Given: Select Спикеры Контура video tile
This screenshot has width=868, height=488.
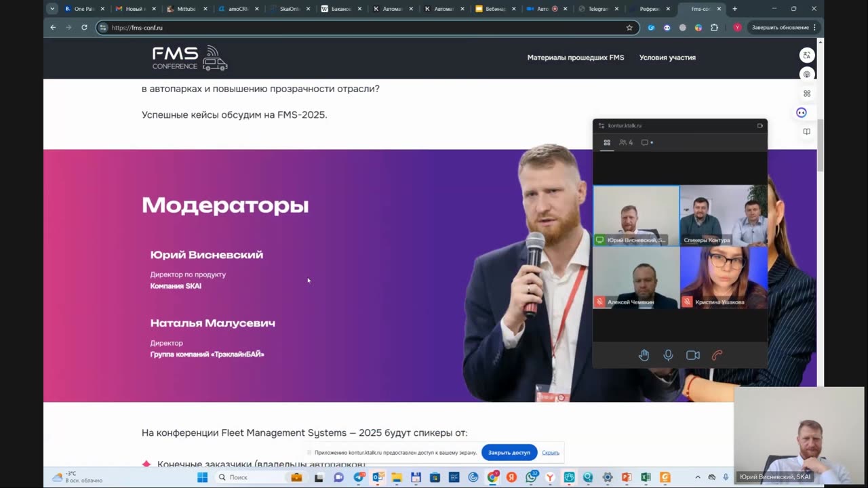Looking at the screenshot, I should [x=724, y=216].
